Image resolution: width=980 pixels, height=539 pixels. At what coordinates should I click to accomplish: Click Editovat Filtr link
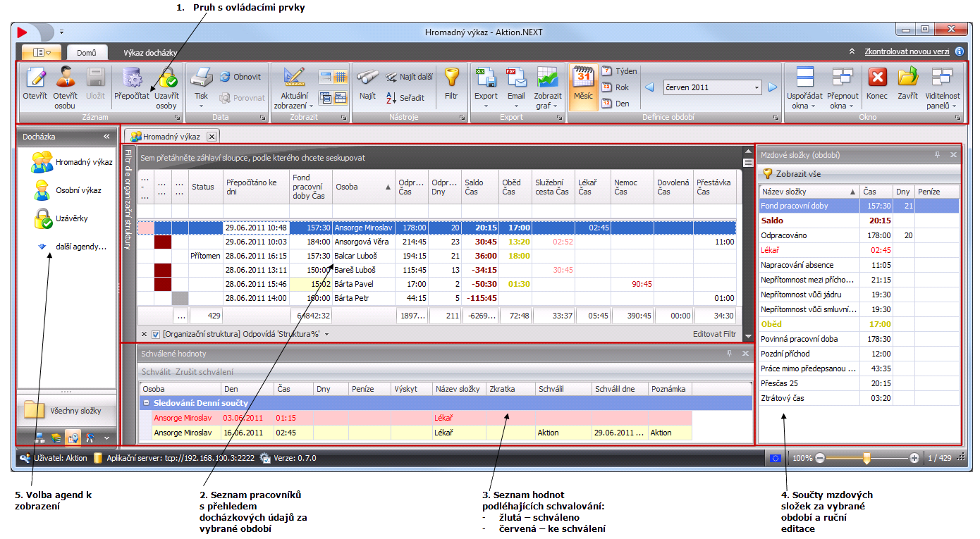click(714, 335)
